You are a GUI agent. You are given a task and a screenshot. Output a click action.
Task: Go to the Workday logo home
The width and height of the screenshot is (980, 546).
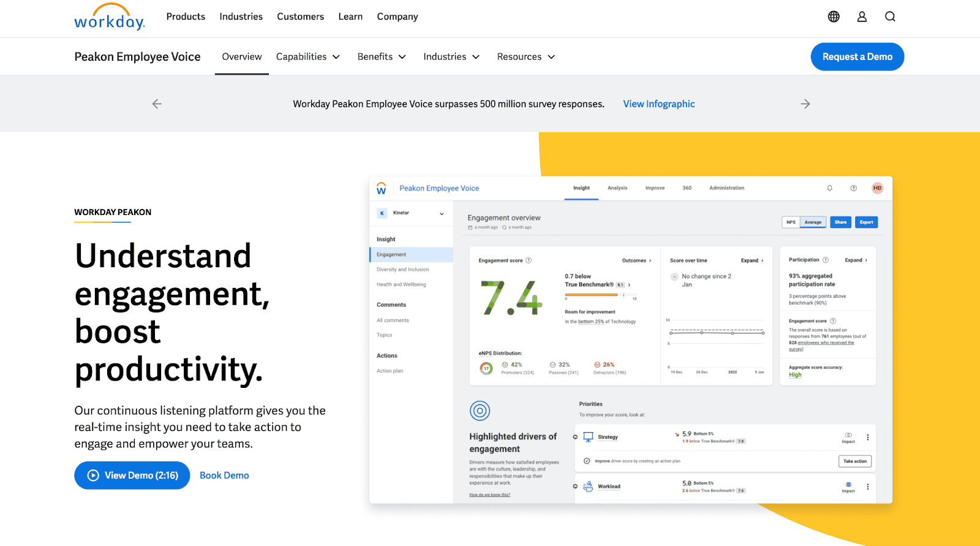[110, 17]
